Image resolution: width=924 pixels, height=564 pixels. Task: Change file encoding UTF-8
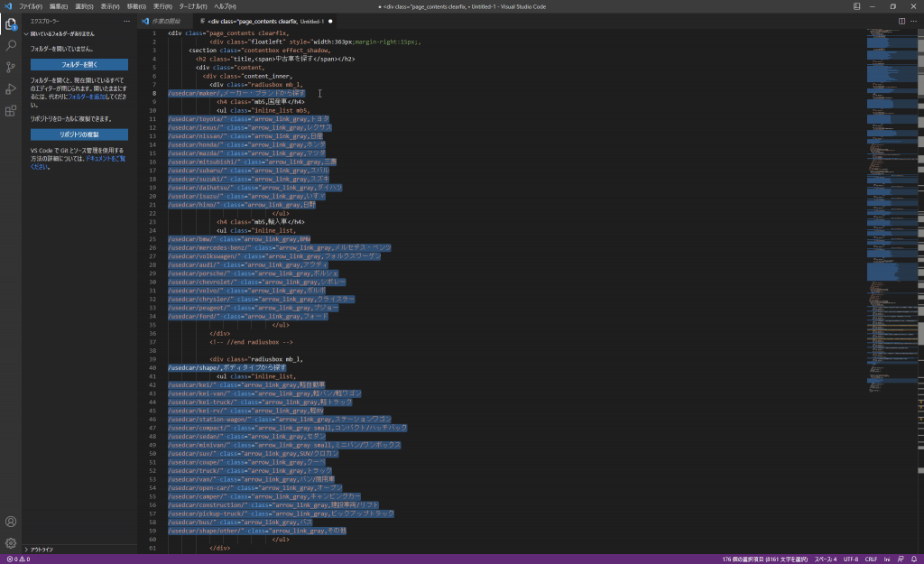tap(851, 559)
